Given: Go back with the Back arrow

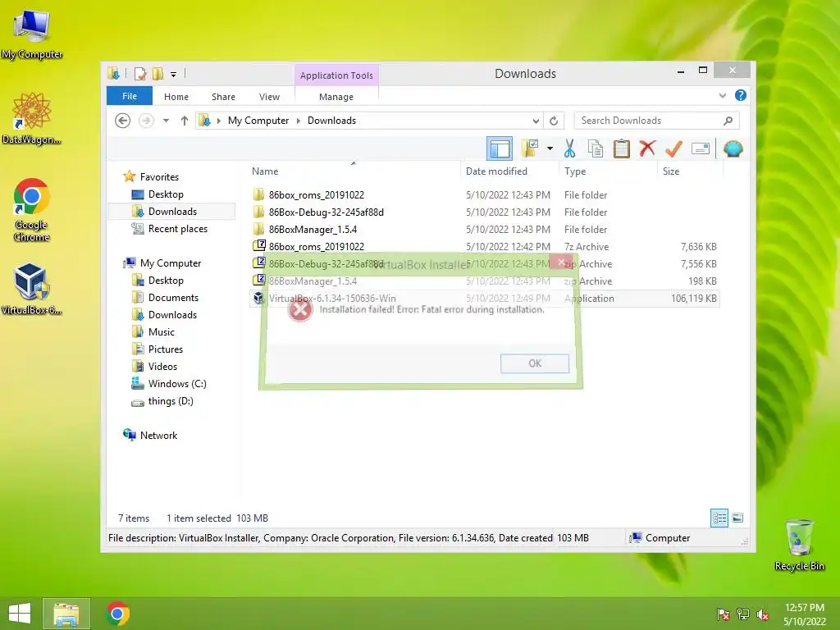Looking at the screenshot, I should click(123, 121).
